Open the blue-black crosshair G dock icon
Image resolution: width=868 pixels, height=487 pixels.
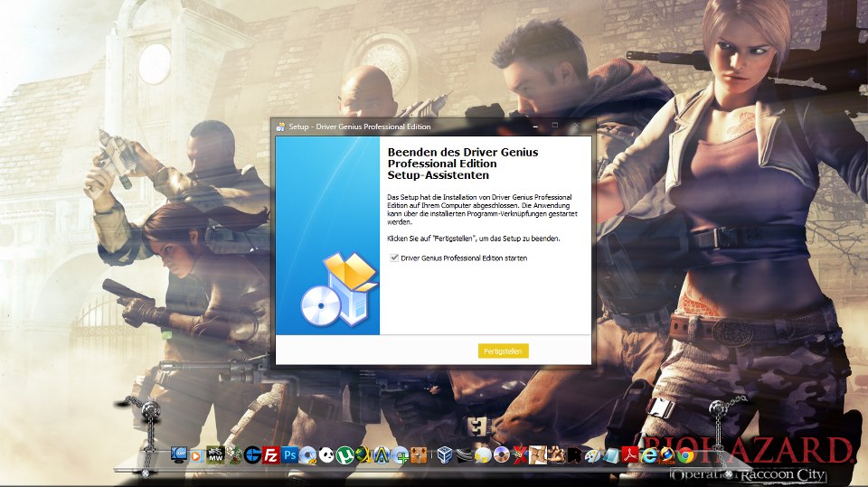tap(253, 454)
